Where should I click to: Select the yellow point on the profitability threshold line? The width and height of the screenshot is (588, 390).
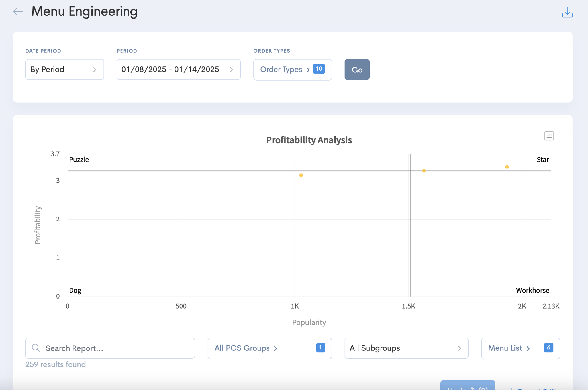click(x=424, y=171)
